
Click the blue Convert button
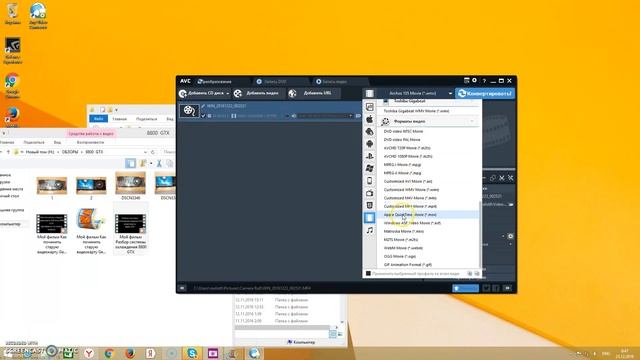point(485,93)
